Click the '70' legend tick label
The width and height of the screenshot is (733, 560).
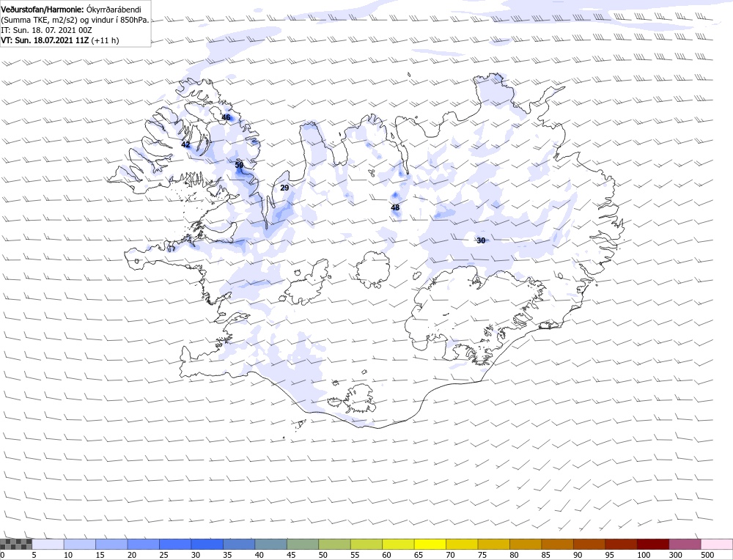pyautogui.click(x=450, y=555)
